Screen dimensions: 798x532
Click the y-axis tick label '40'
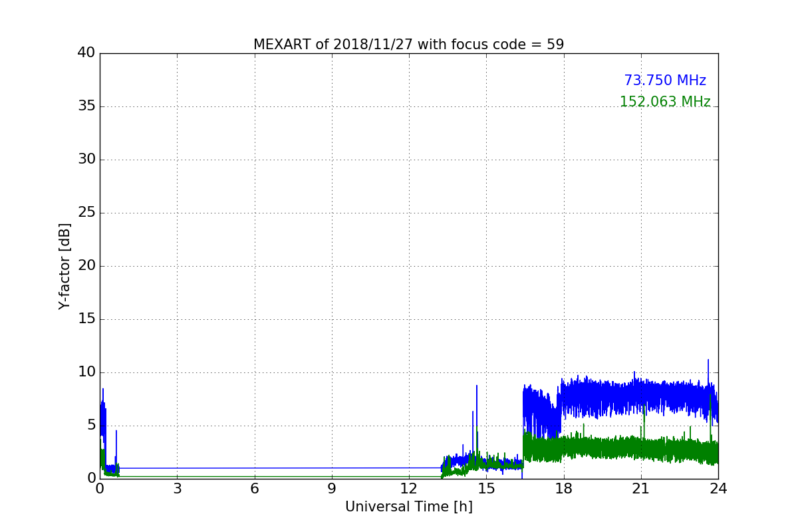(86, 53)
